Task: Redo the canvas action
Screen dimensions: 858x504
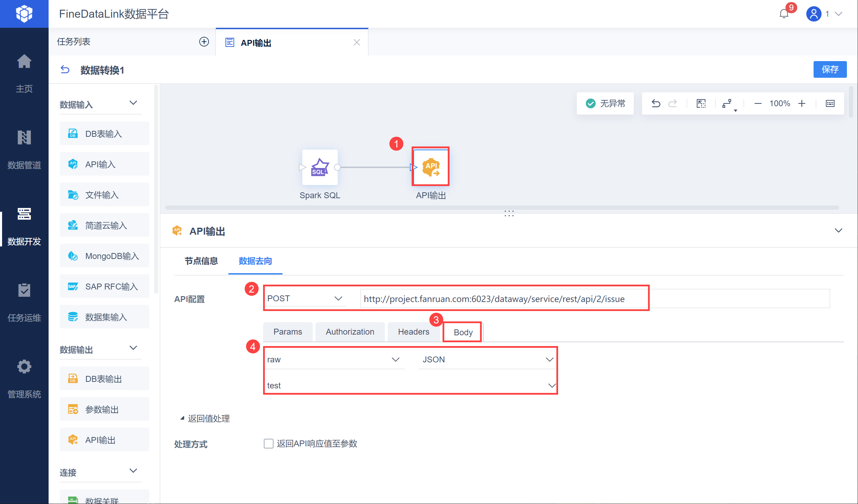Action: [x=673, y=103]
